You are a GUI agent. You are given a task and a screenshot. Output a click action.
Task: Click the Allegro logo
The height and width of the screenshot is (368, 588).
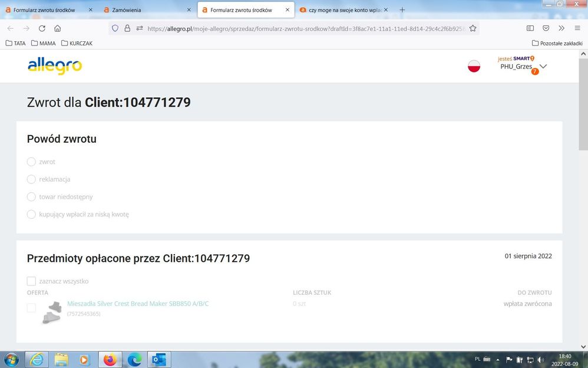(x=54, y=66)
